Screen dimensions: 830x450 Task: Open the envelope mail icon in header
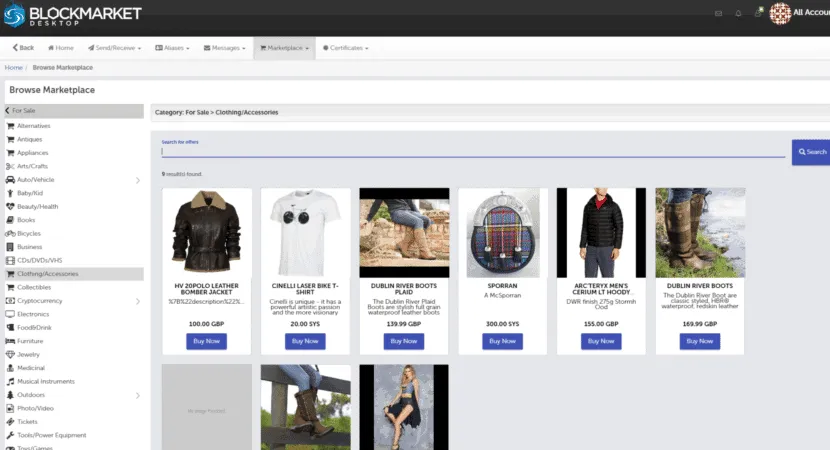point(718,14)
